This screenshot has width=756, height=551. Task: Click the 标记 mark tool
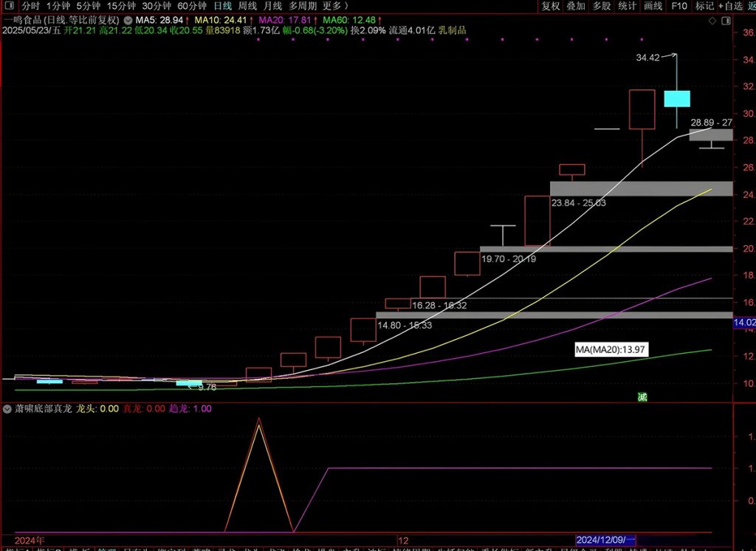click(704, 6)
